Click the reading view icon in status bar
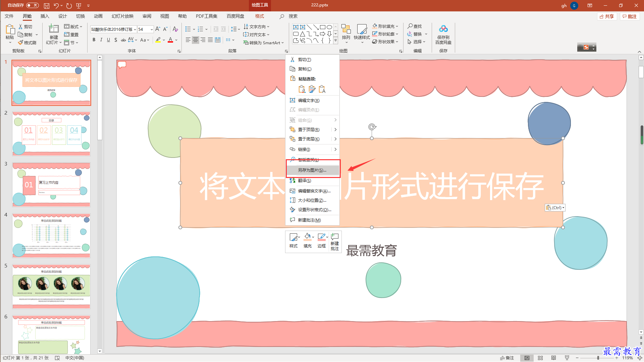This screenshot has width=644, height=362. coord(554,358)
